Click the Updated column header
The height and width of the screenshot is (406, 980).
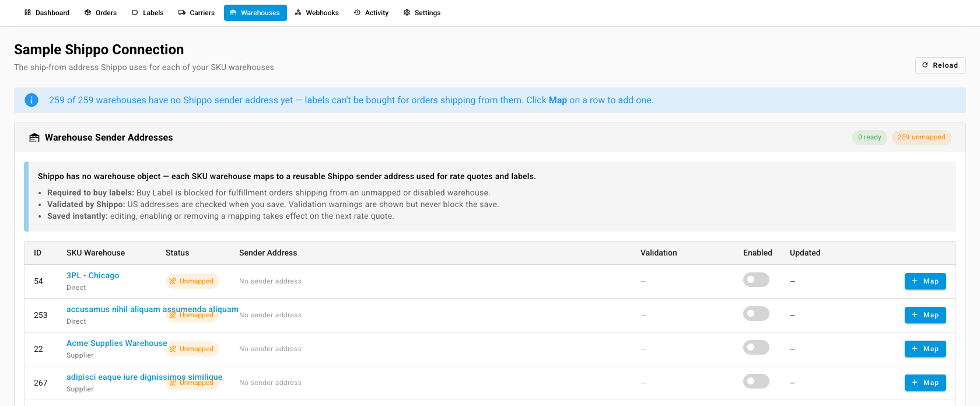point(805,253)
